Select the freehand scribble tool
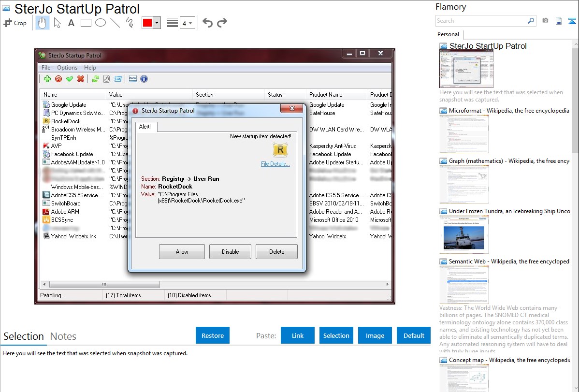579x392 pixels. [130, 23]
